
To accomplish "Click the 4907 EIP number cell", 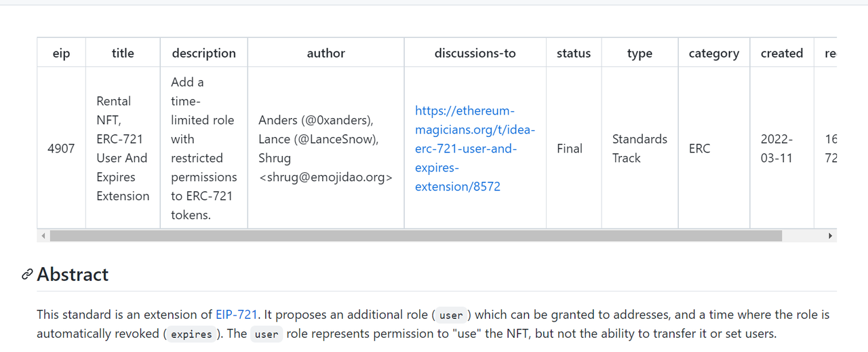I will click(x=61, y=148).
